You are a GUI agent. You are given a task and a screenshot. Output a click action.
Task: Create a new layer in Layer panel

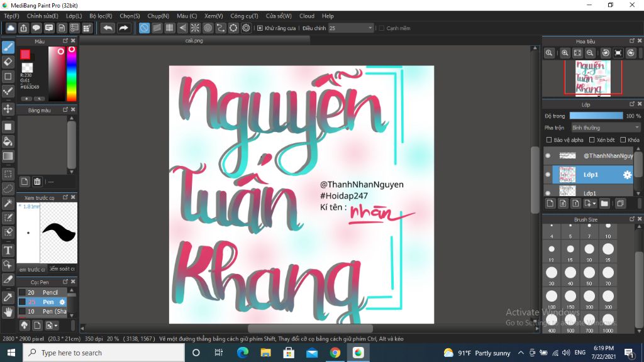(x=550, y=203)
